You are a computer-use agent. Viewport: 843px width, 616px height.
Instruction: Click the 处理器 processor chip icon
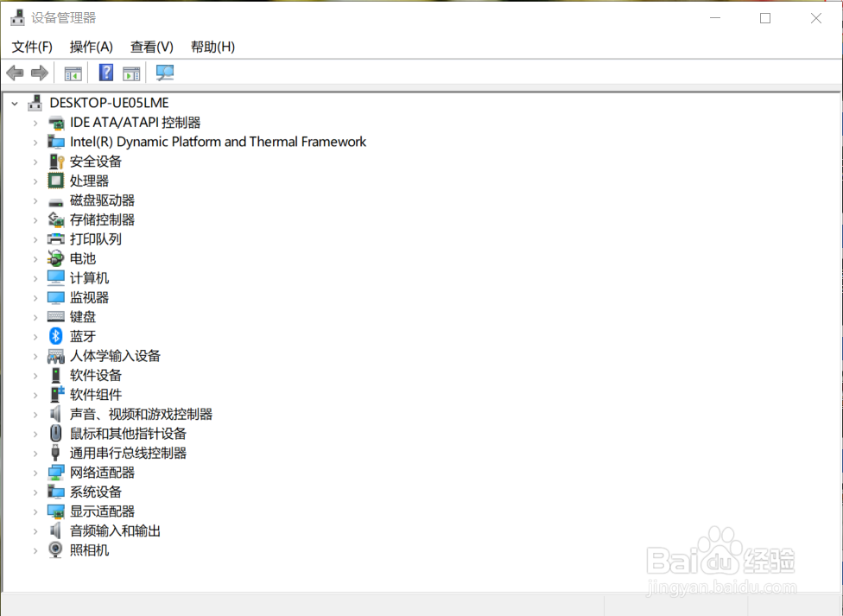[56, 181]
